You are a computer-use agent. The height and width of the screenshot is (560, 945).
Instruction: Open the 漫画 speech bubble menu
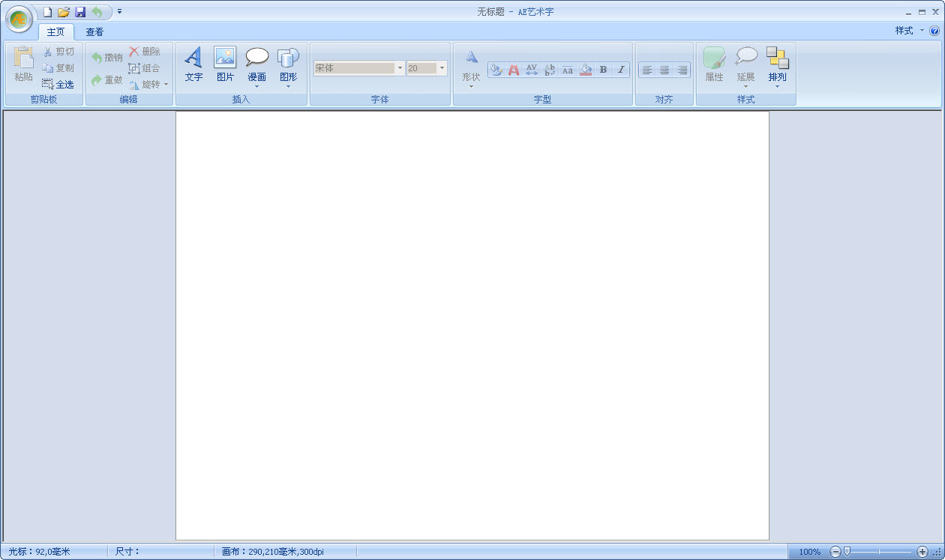[256, 66]
